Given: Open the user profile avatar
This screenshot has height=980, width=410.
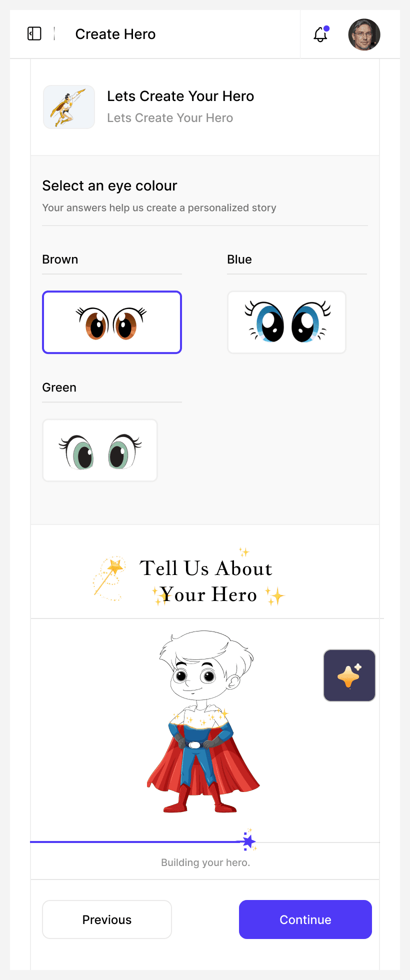Looking at the screenshot, I should 364,34.
